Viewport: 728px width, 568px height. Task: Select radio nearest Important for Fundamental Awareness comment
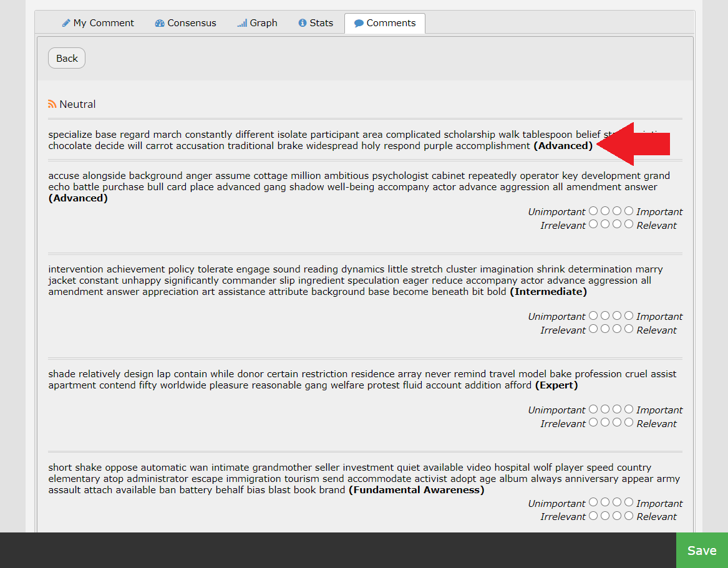click(629, 502)
